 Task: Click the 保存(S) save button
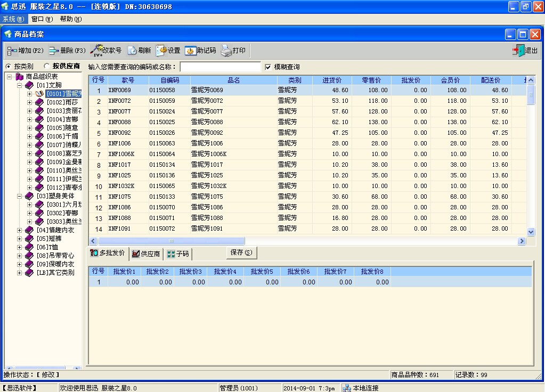click(x=241, y=252)
